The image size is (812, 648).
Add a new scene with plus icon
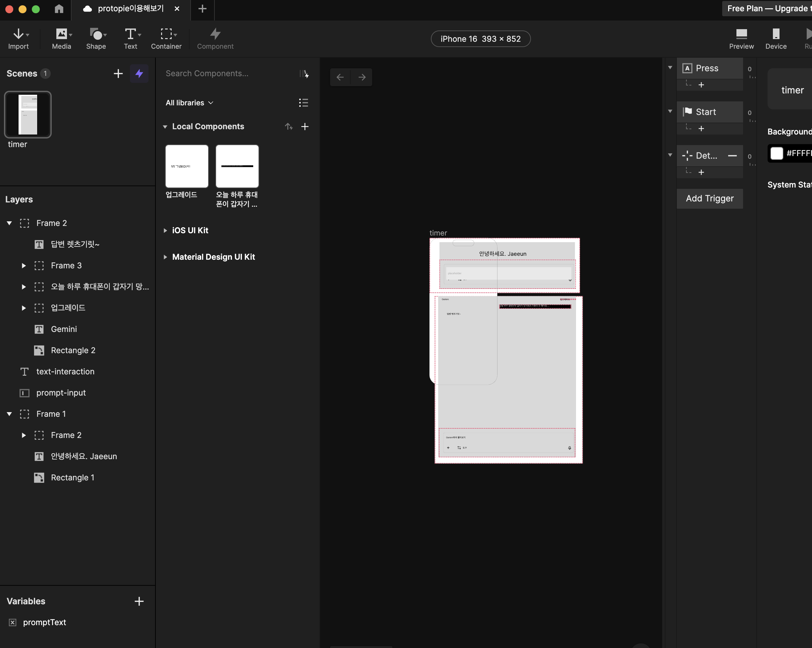click(118, 74)
